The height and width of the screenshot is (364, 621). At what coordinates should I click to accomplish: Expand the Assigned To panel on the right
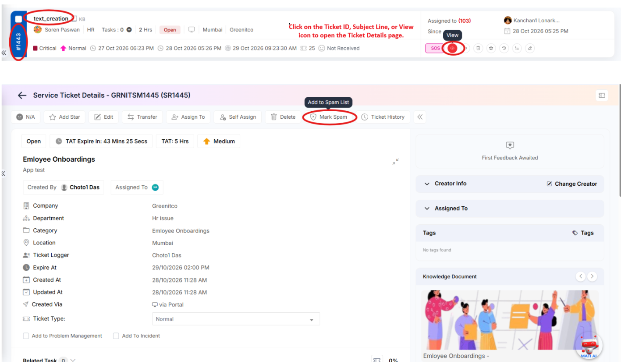pos(510,209)
